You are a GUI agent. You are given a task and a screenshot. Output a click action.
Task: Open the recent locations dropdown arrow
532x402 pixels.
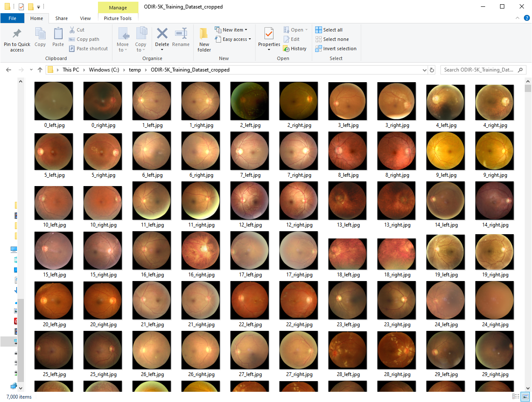31,70
